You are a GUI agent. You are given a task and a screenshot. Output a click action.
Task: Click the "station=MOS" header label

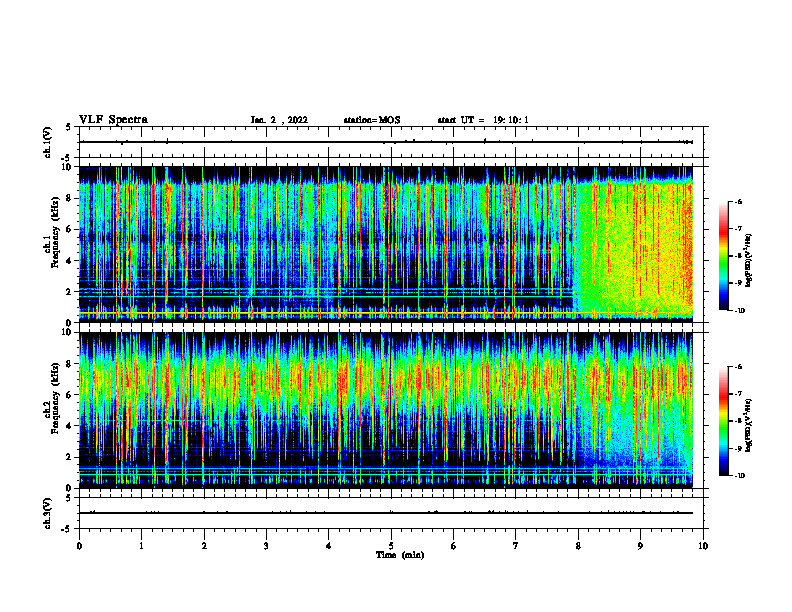pyautogui.click(x=372, y=120)
